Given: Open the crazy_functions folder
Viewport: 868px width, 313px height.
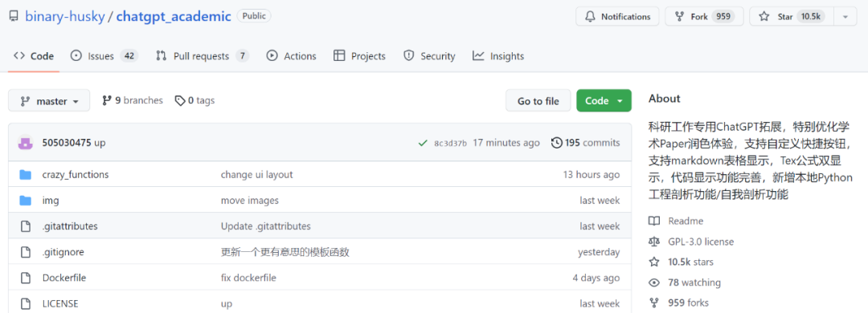Looking at the screenshot, I should [76, 175].
